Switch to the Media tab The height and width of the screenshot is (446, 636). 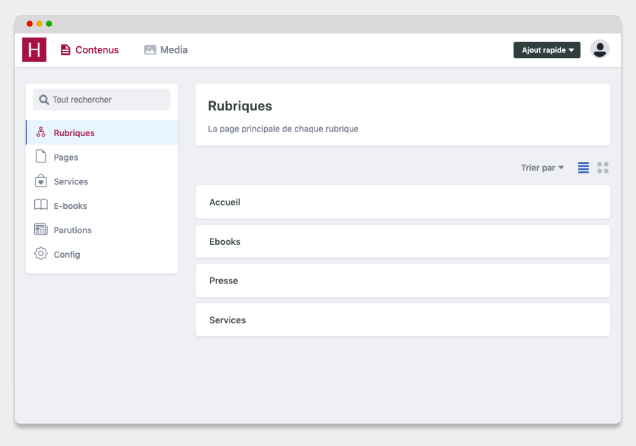pos(166,50)
